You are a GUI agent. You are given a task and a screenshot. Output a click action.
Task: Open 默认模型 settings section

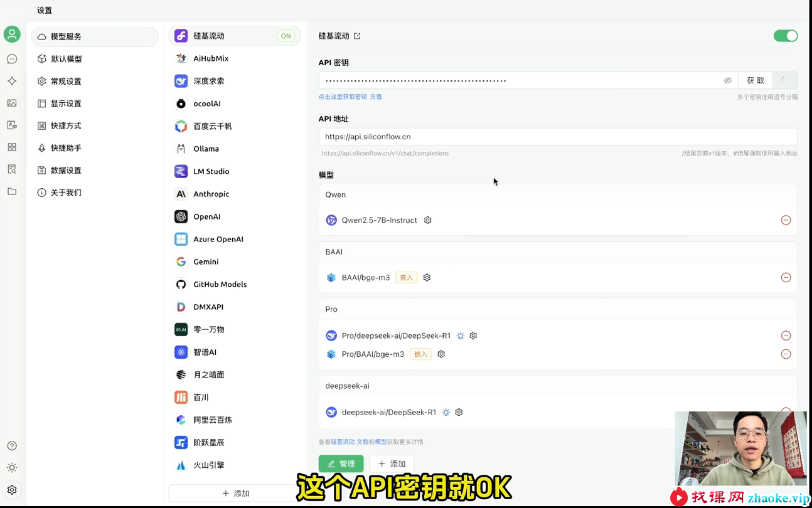click(x=95, y=59)
